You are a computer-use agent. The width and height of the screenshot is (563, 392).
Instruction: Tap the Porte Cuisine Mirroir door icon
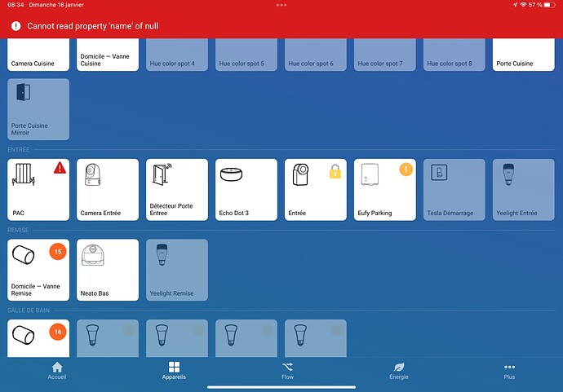pos(24,92)
